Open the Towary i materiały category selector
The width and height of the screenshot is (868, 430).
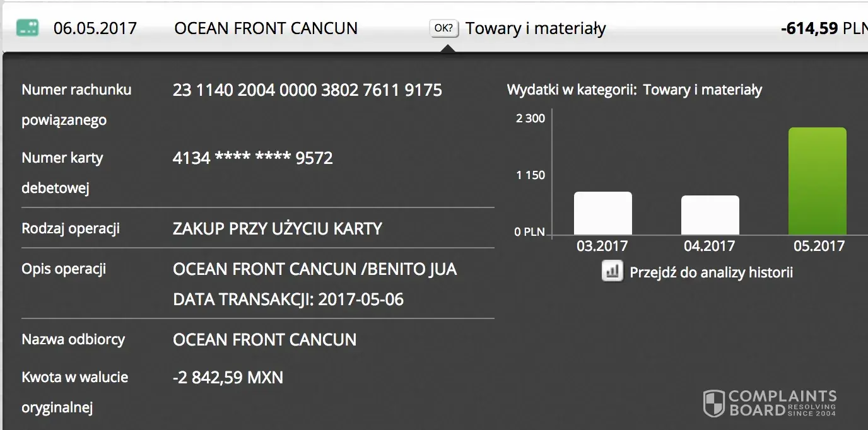pos(535,28)
